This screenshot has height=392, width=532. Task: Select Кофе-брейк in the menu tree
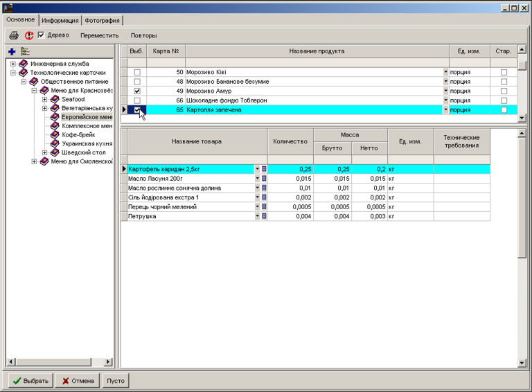78,135
